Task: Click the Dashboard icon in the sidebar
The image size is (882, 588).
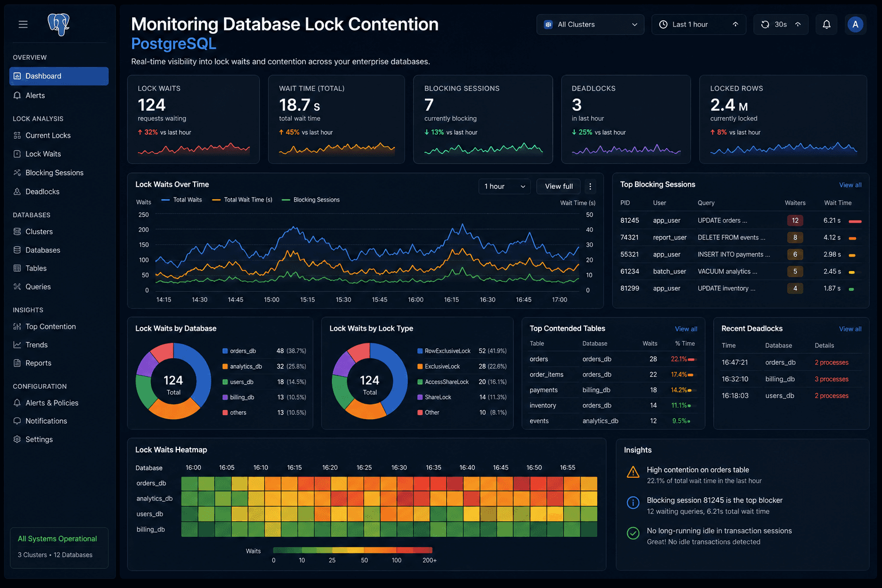Action: pos(17,76)
